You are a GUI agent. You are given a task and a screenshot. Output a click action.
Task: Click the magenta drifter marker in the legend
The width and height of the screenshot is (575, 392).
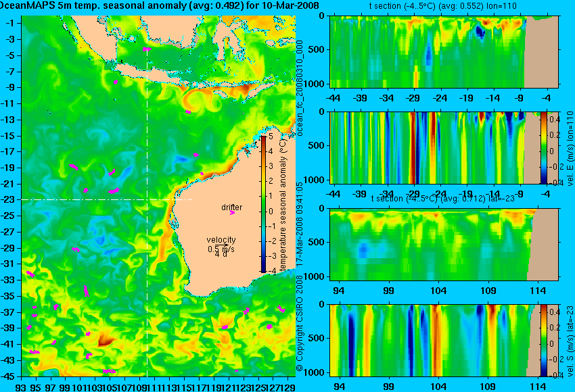pos(232,212)
